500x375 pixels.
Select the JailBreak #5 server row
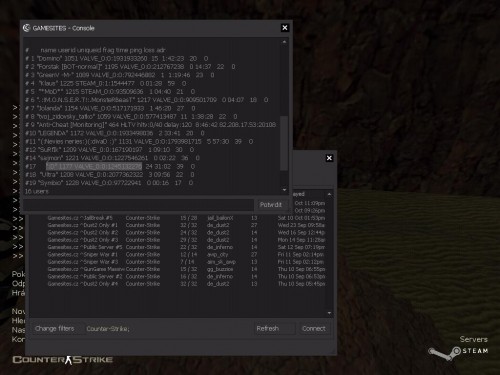click(x=186, y=218)
